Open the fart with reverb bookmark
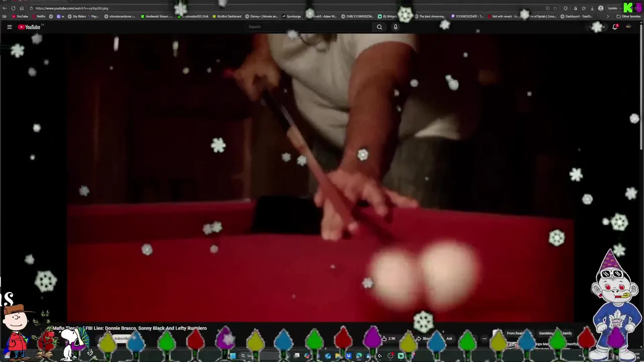The width and height of the screenshot is (644, 362). coord(503,16)
